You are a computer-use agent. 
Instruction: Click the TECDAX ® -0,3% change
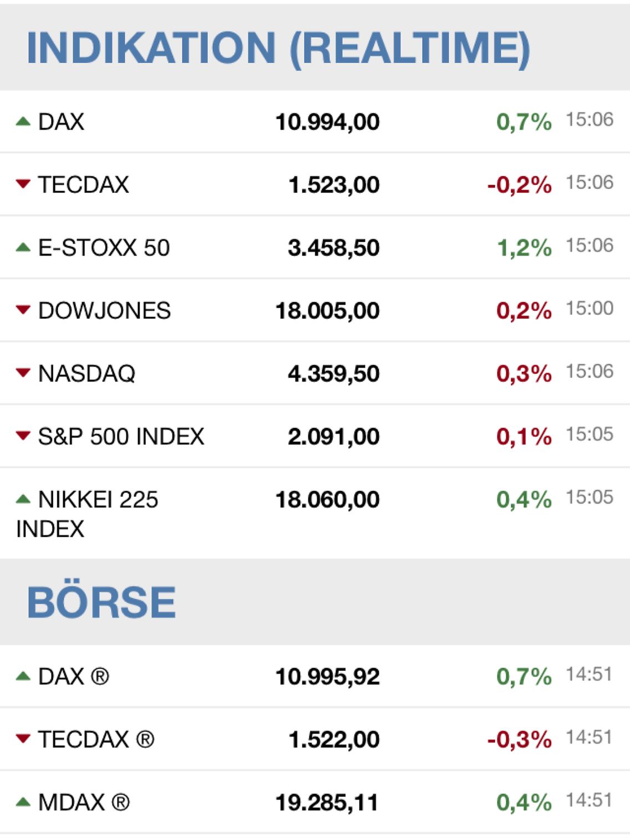(519, 739)
